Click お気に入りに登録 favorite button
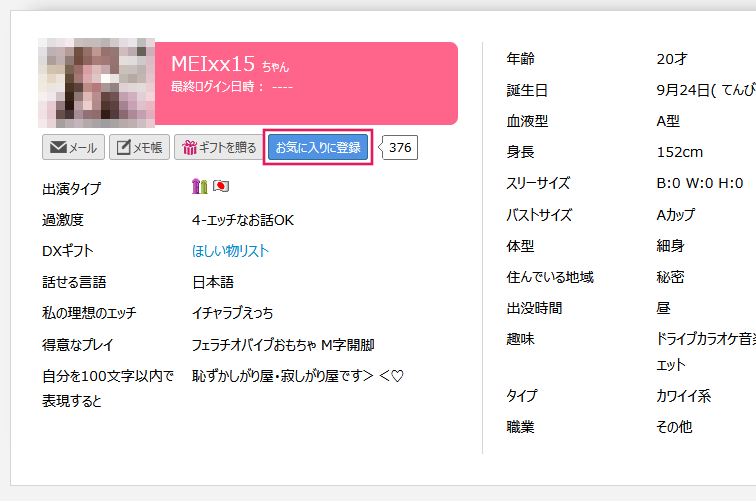This screenshot has height=501, width=756. [x=318, y=148]
